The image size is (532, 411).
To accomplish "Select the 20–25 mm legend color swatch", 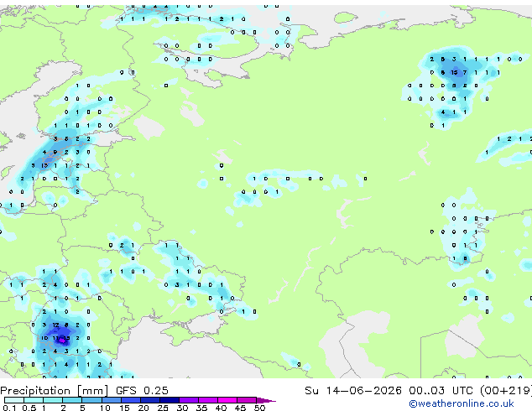I will [149, 400].
